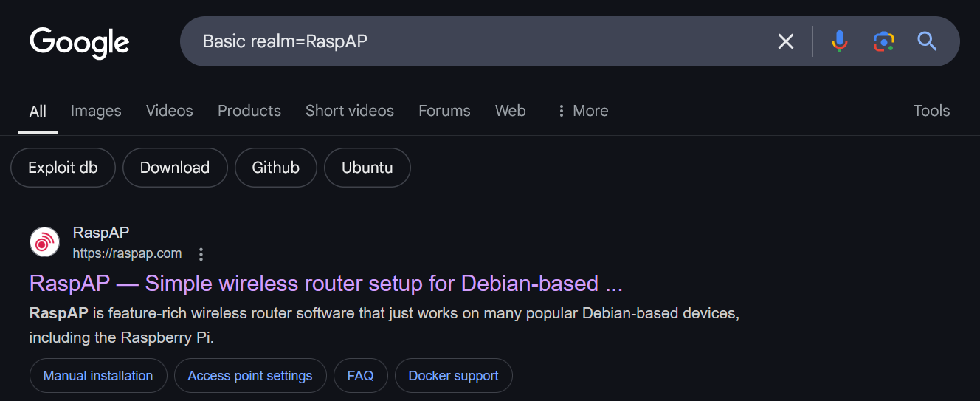Switch to the Short videos tab
Screen dimensions: 980x401
(350, 111)
